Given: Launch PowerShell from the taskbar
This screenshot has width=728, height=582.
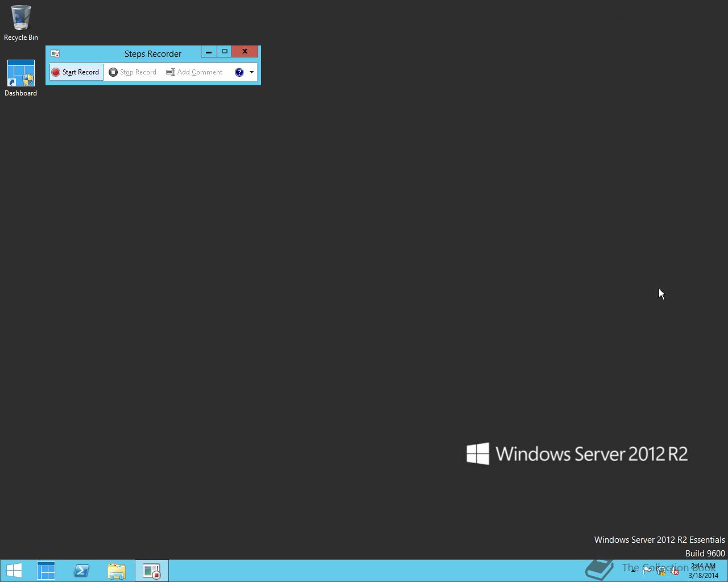Looking at the screenshot, I should pos(81,571).
